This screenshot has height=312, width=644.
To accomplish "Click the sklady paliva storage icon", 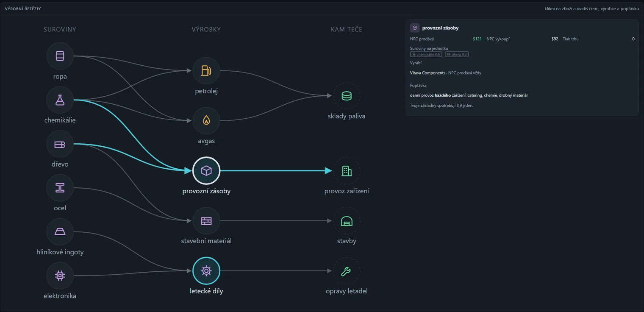I will click(x=347, y=96).
